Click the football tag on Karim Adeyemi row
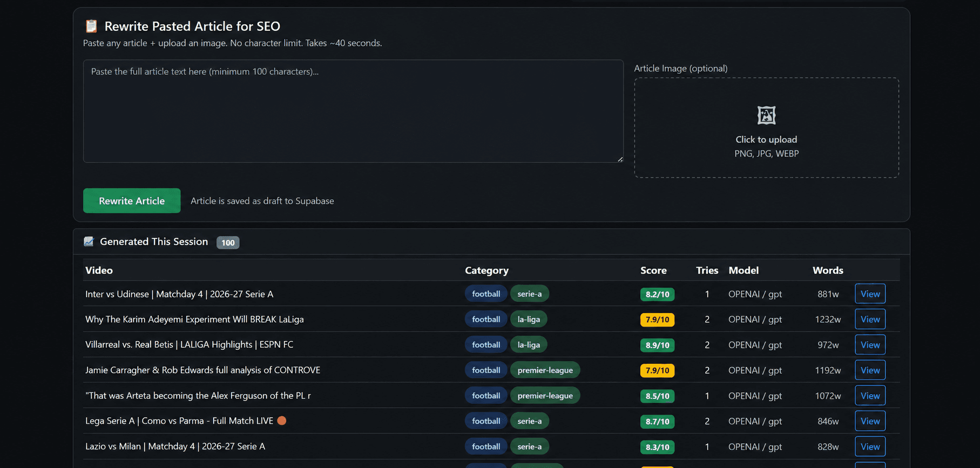980x468 pixels. click(x=486, y=319)
